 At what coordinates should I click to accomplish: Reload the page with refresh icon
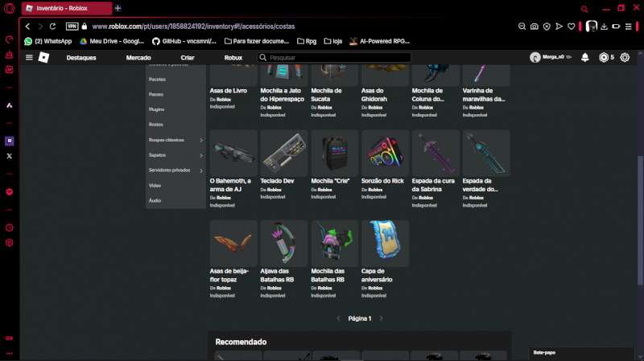(52, 27)
